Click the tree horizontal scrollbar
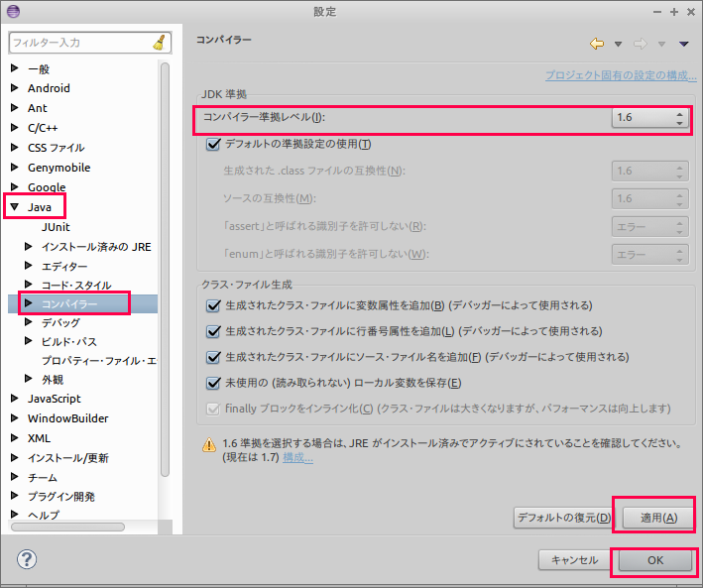Viewport: 703px width, 588px height. click(67, 527)
